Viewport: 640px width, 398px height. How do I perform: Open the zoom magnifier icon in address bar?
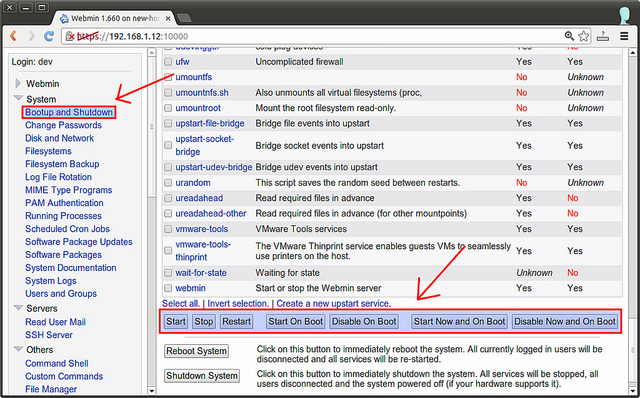tap(569, 36)
